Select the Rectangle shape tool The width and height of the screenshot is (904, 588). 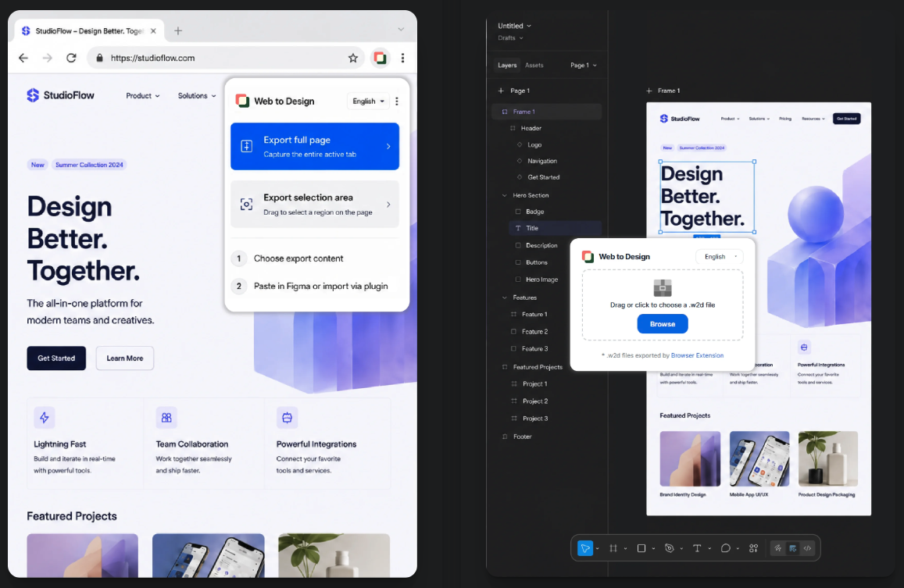(x=641, y=548)
